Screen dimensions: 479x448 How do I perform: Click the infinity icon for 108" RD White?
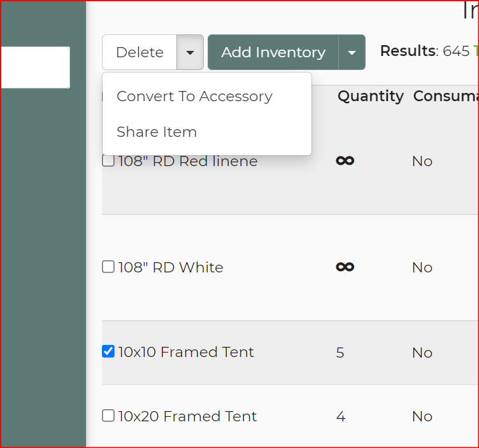coord(345,267)
